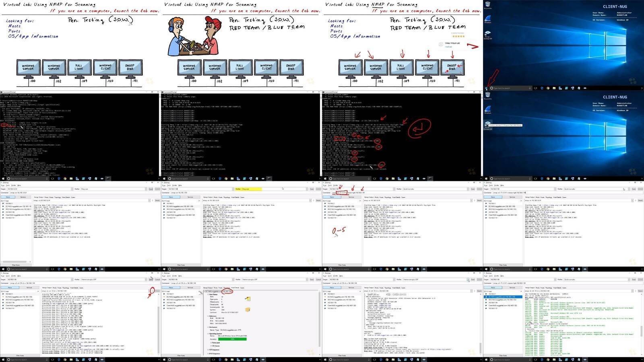The width and height of the screenshot is (644, 362).
Task: Click green Accuracy bar in Host Details frame
Action: point(232,339)
